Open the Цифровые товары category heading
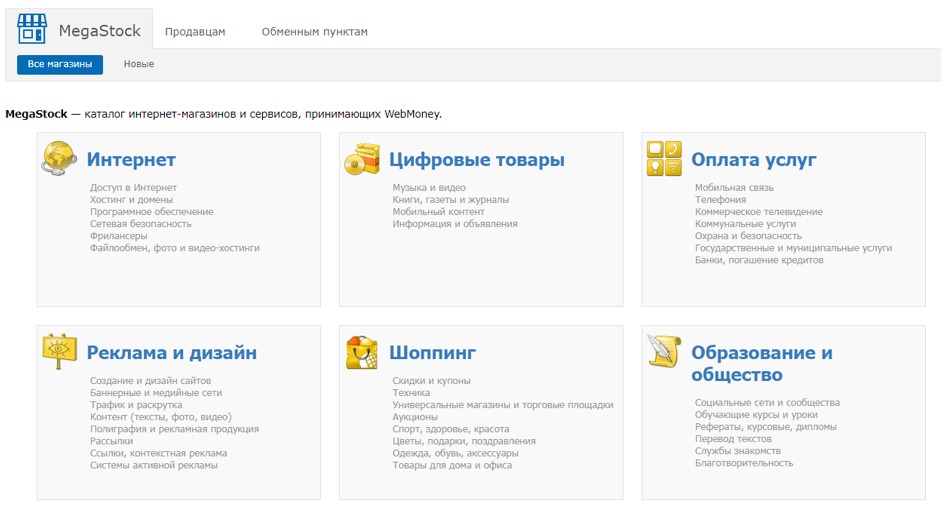 476,159
